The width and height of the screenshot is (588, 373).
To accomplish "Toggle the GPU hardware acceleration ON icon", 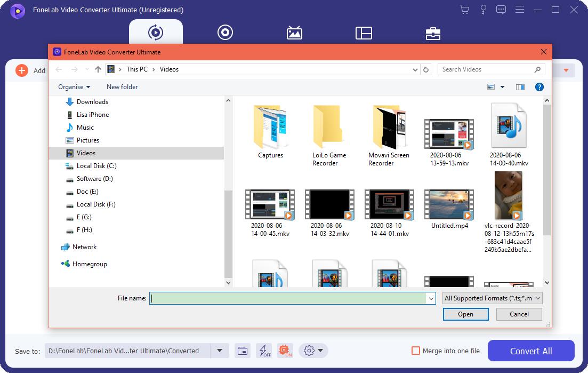I will pos(285,351).
